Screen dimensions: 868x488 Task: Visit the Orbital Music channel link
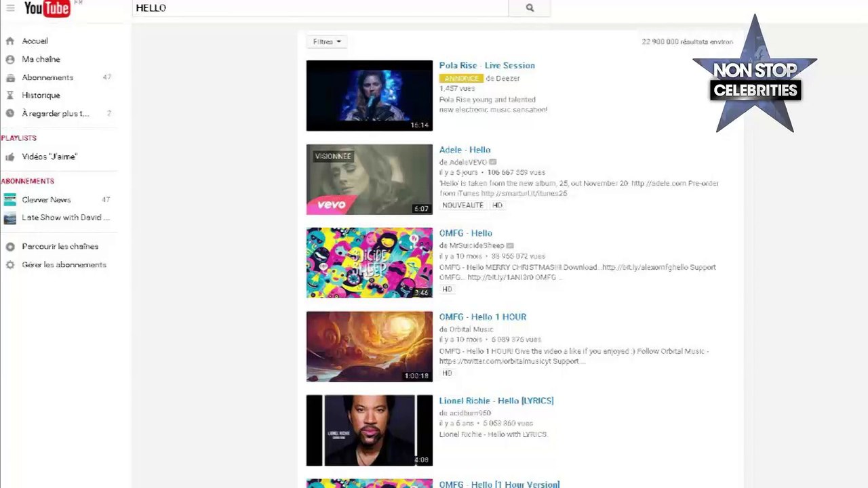(471, 329)
